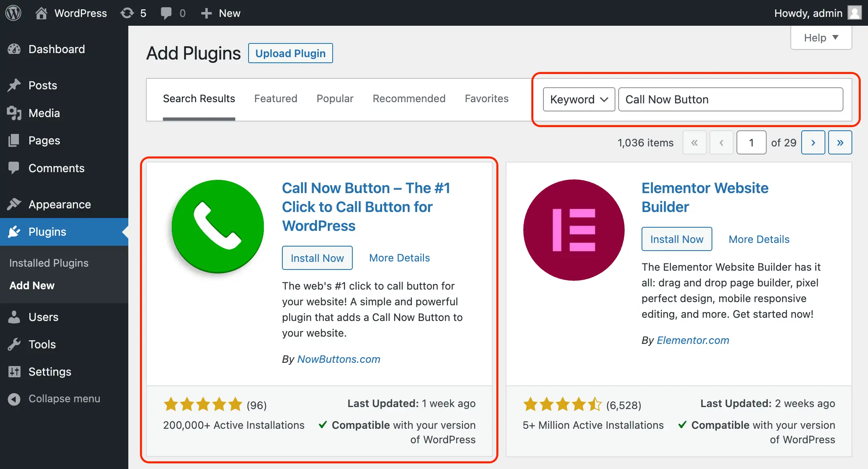The height and width of the screenshot is (469, 868).
Task: Open Users via the person icon
Action: coord(14,317)
